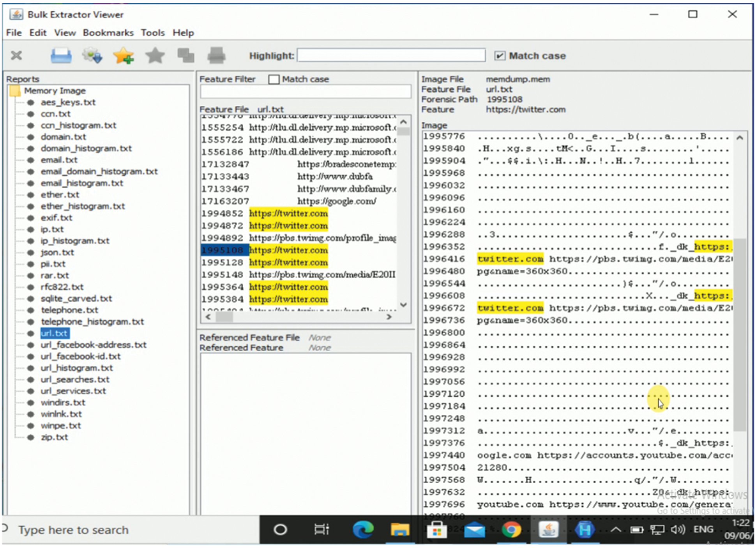Show hidden tray icons chevron in taskbar

coord(615,530)
